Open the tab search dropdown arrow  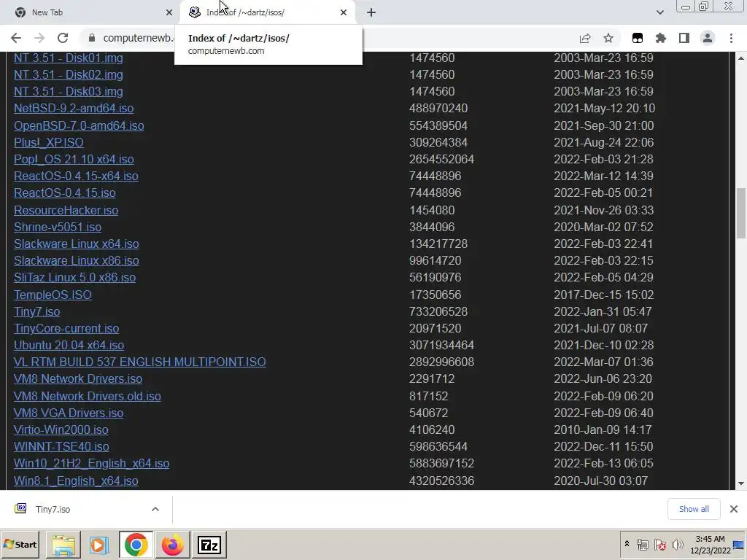659,12
